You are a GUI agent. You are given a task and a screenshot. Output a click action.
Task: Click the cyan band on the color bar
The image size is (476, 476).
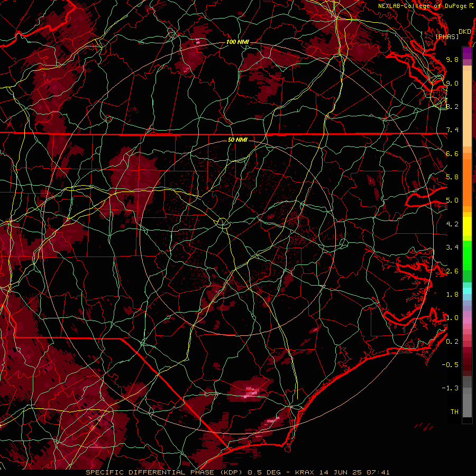click(467, 290)
